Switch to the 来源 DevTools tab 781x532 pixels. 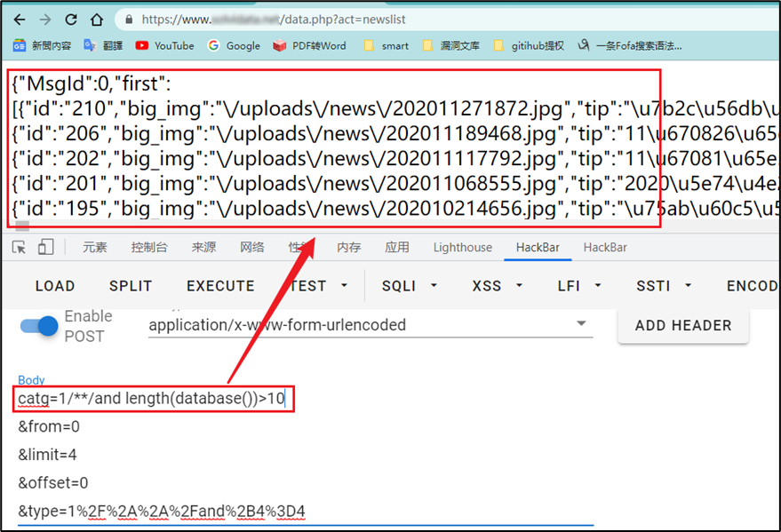(x=203, y=247)
